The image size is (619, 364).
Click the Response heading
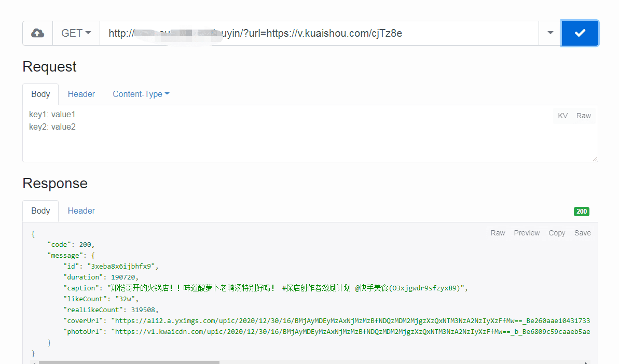(55, 184)
